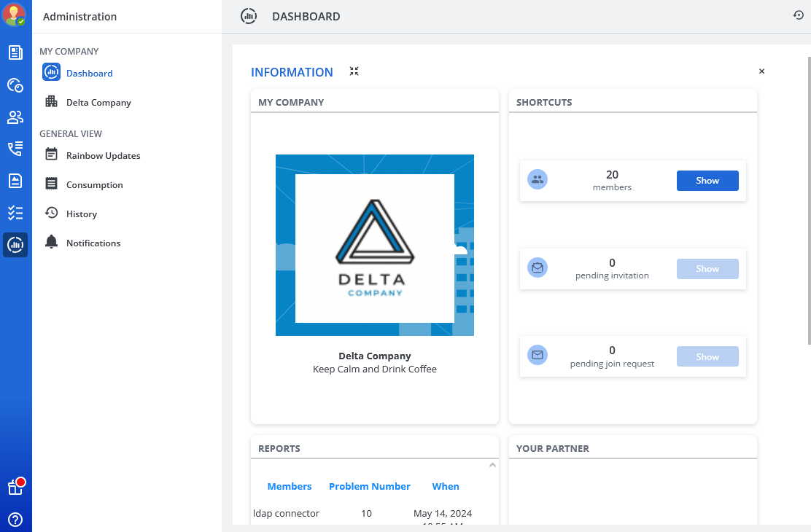Open the help question mark icon
The image size is (811, 532).
click(x=15, y=520)
